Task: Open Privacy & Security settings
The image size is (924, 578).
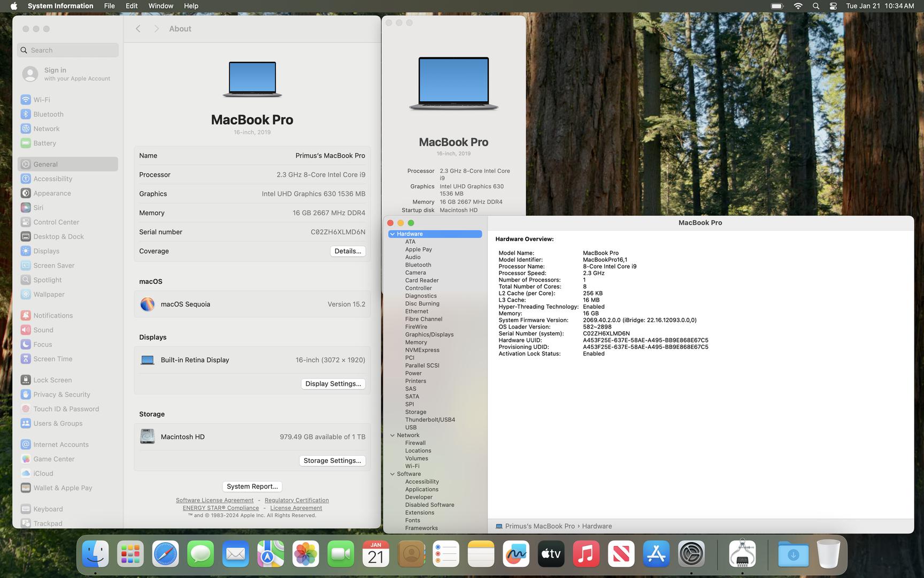Action: 61,394
